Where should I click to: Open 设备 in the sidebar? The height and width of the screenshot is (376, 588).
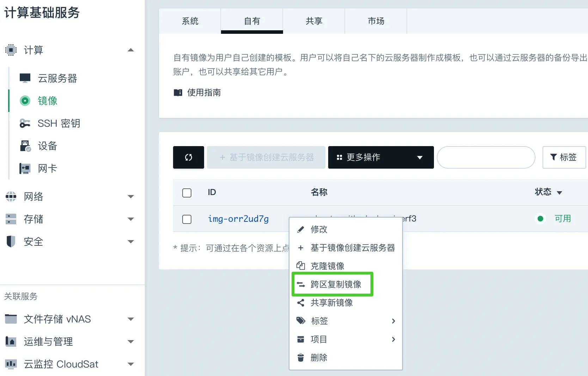pos(48,146)
